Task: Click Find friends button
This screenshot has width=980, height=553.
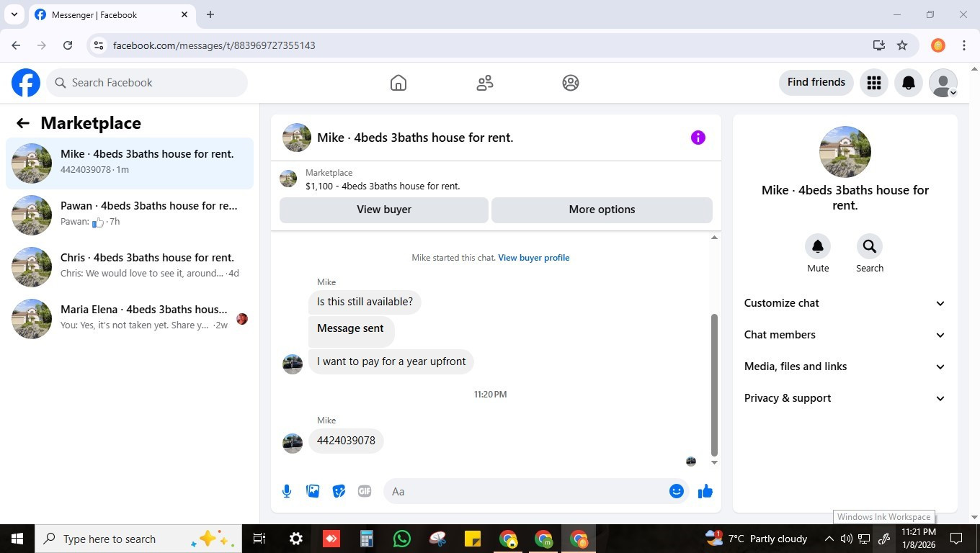Action: click(816, 82)
